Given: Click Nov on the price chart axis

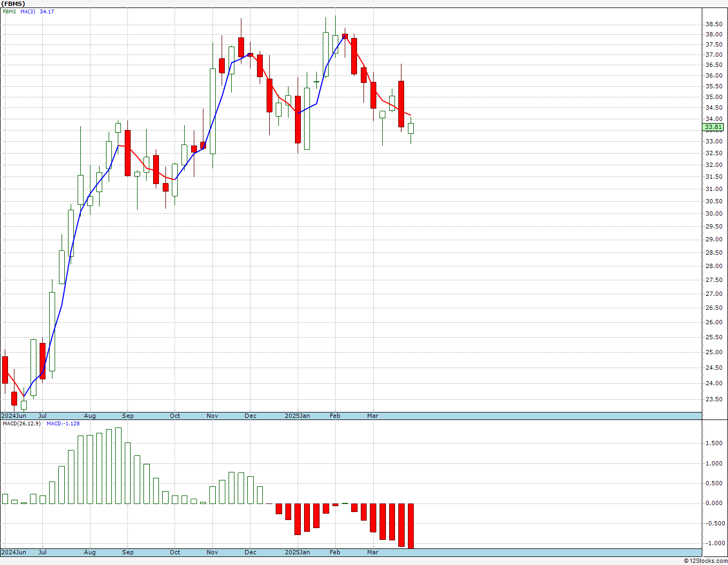Looking at the screenshot, I should point(213,416).
